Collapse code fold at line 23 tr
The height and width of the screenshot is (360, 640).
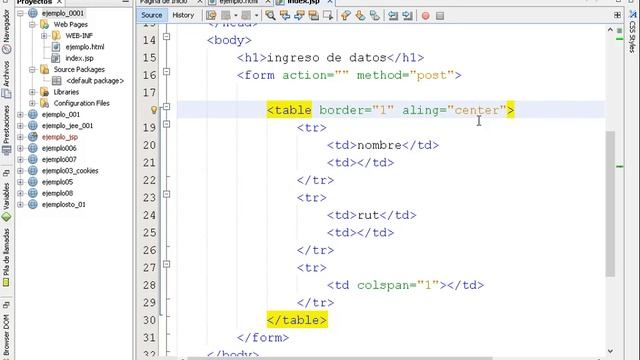167,194
